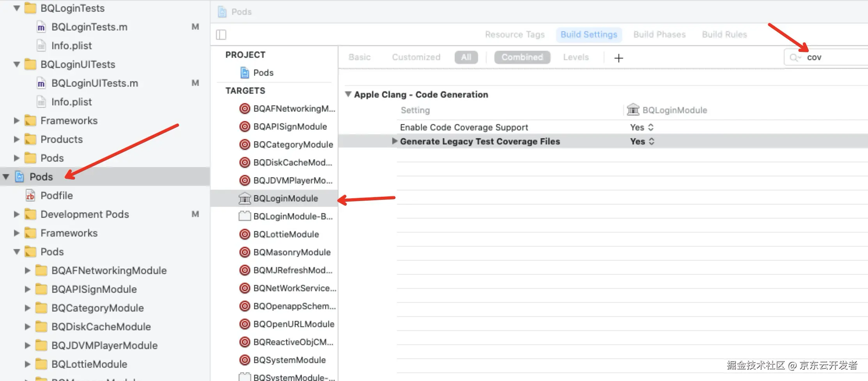Select the BQLottieModule target icon
The height and width of the screenshot is (381, 868).
(x=244, y=234)
